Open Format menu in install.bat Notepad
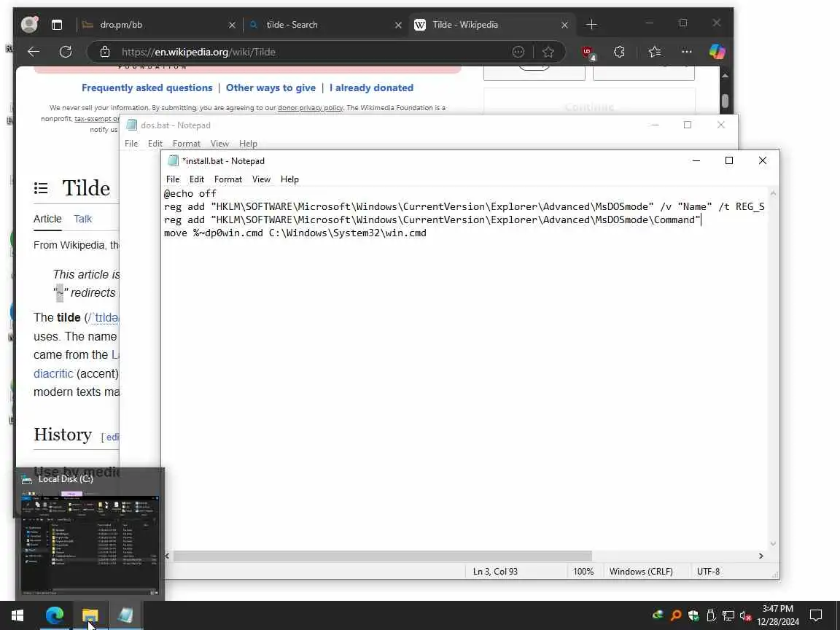840x630 pixels. click(228, 179)
